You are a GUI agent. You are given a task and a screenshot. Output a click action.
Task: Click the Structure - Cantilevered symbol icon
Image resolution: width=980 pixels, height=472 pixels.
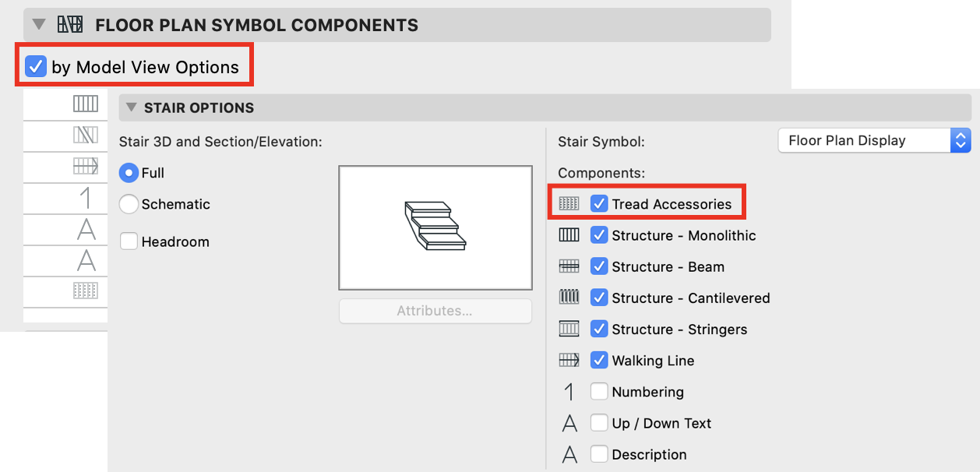point(569,298)
